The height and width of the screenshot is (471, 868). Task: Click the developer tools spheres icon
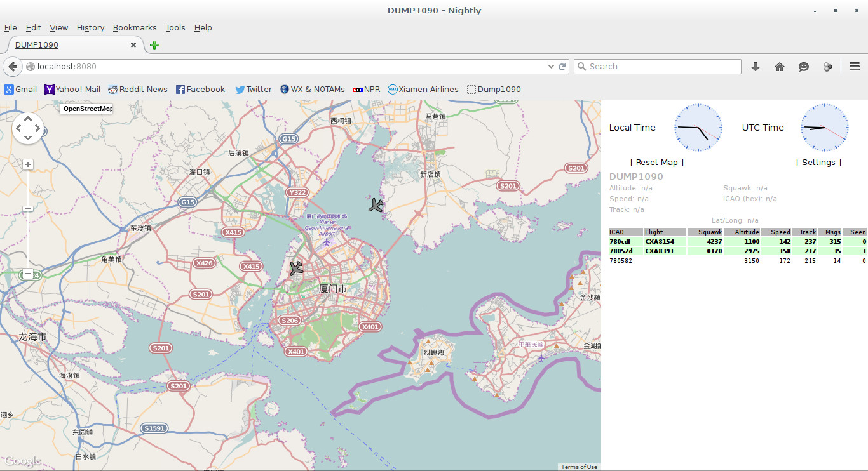point(827,66)
